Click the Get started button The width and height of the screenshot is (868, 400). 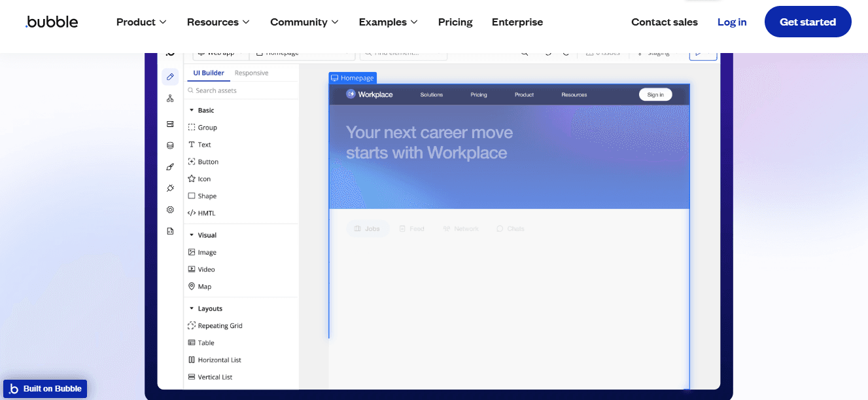tap(808, 22)
